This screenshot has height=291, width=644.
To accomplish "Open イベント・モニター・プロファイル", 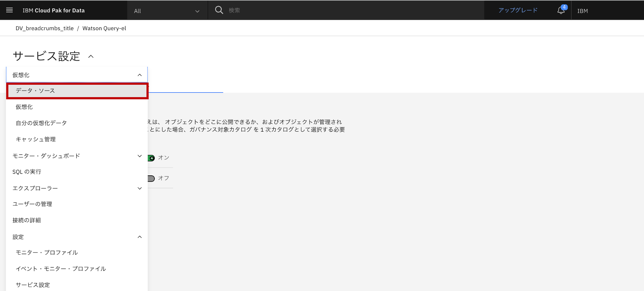I will [x=77, y=269].
